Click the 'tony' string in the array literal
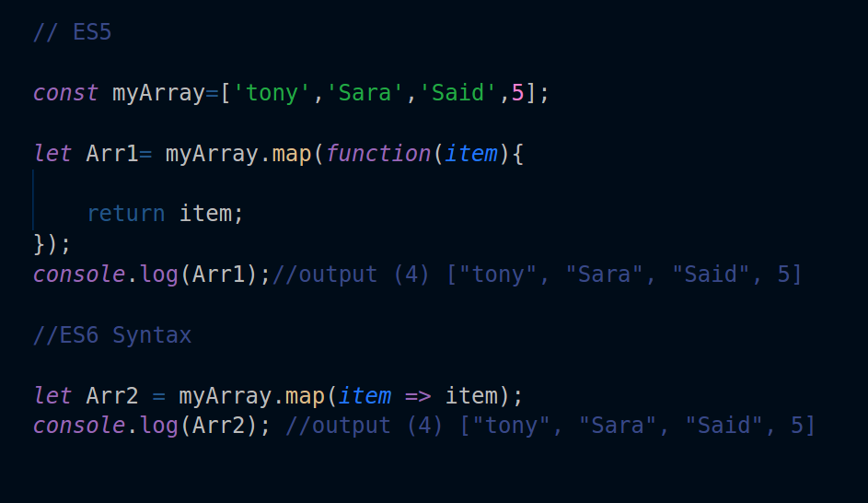This screenshot has width=868, height=503. 272,92
